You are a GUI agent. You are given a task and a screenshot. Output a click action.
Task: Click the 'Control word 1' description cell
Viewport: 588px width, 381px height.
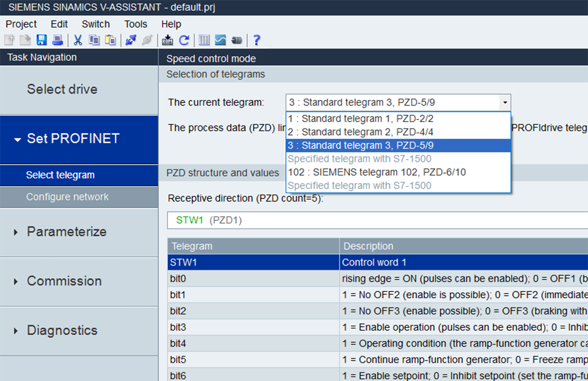[464, 263]
